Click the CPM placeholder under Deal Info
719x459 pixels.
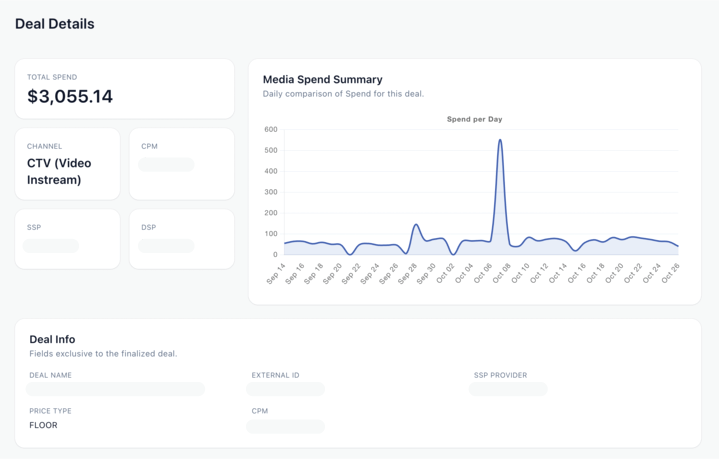click(x=286, y=427)
